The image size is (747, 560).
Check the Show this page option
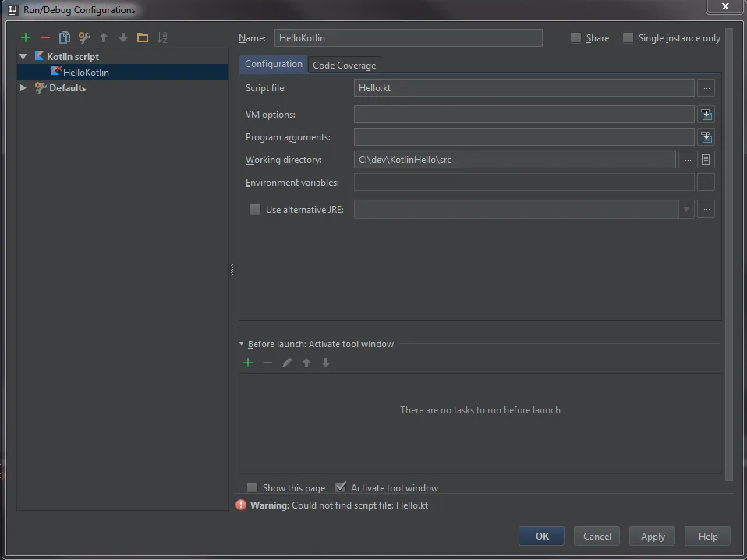point(252,487)
